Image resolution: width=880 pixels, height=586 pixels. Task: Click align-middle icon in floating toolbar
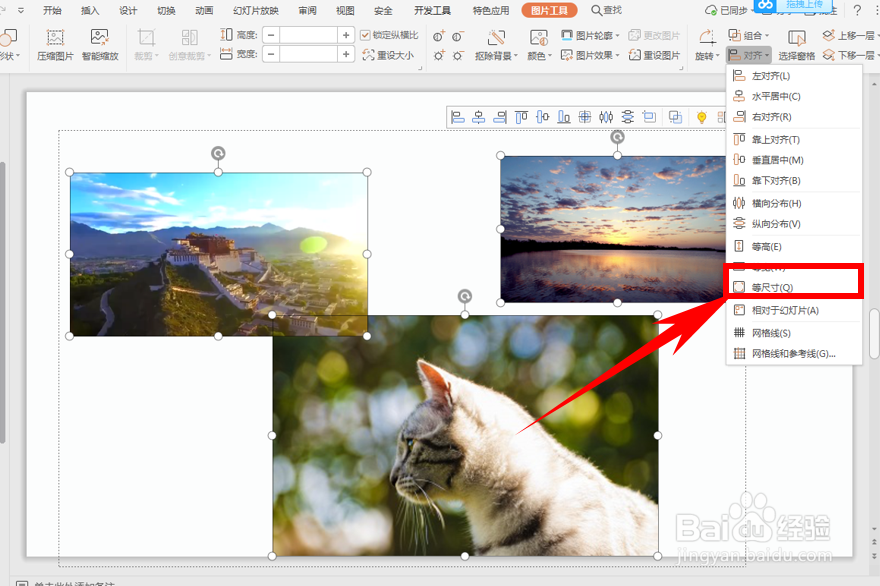[543, 117]
